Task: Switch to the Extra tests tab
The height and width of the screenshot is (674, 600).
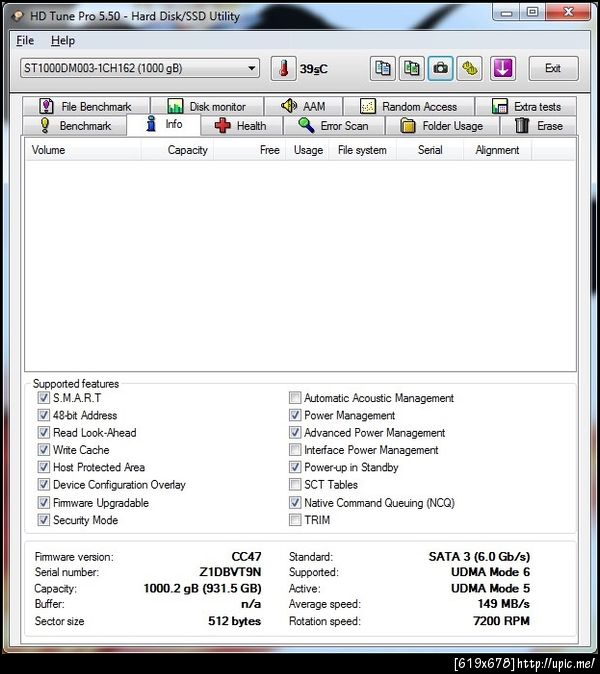Action: 526,106
